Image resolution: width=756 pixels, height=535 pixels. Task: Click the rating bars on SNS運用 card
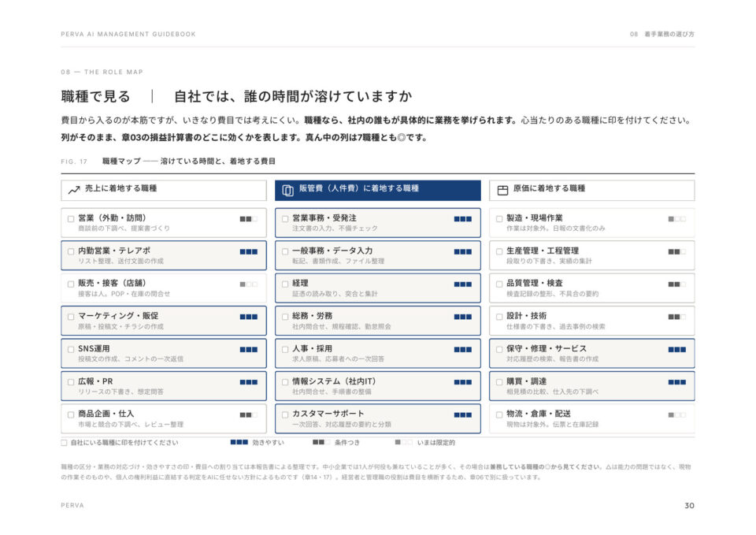pyautogui.click(x=249, y=349)
